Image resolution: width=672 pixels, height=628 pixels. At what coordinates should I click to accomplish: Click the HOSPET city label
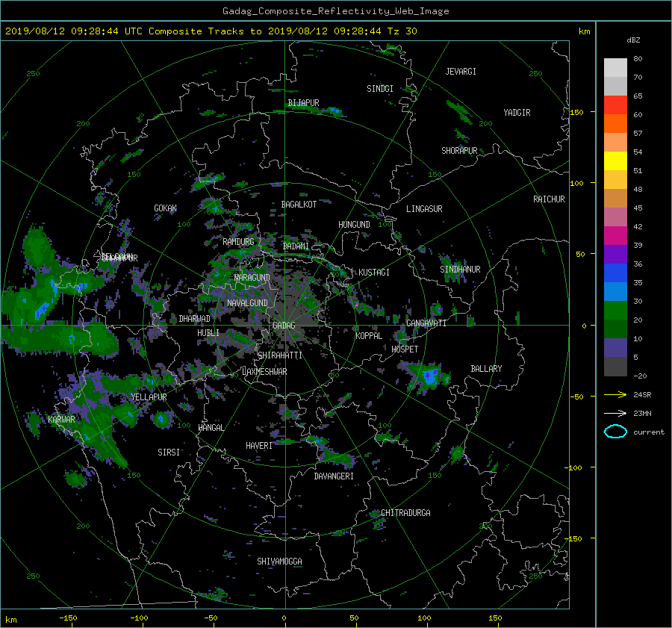pyautogui.click(x=405, y=349)
